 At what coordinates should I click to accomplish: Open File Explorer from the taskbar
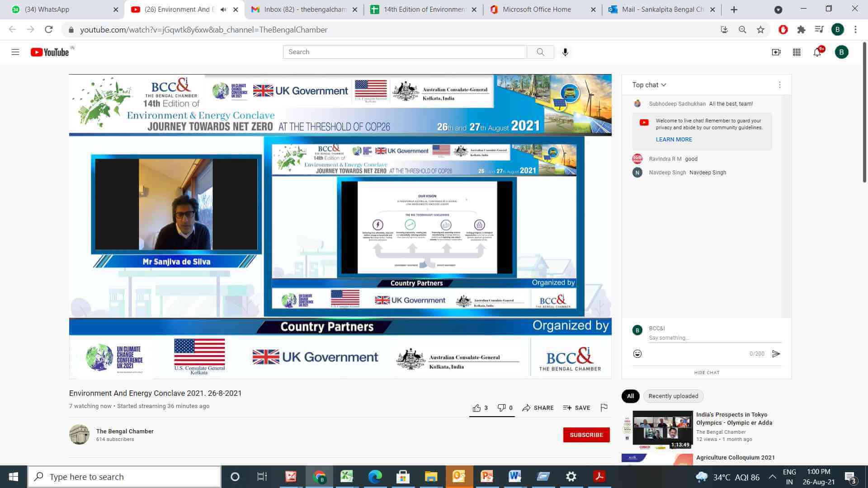(431, 477)
